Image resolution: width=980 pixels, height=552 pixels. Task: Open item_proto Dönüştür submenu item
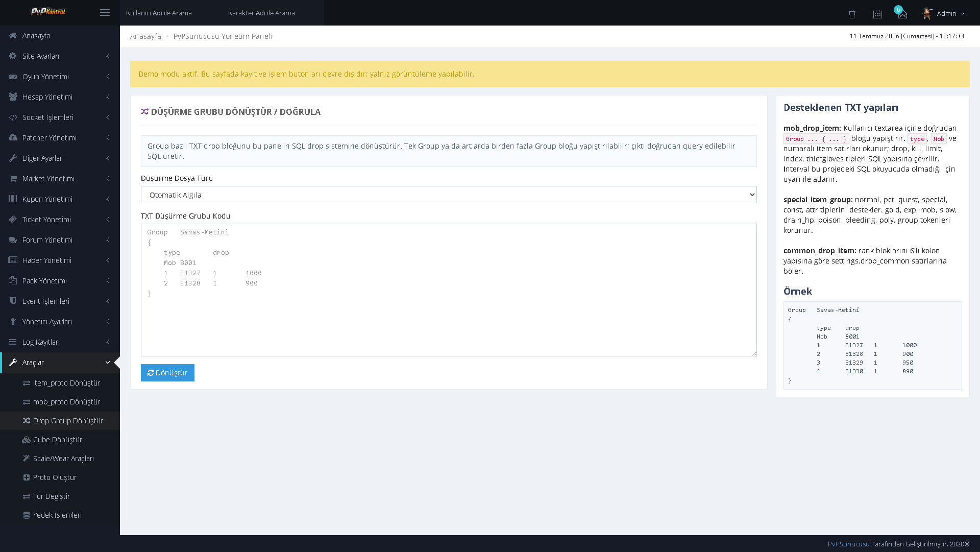60,383
